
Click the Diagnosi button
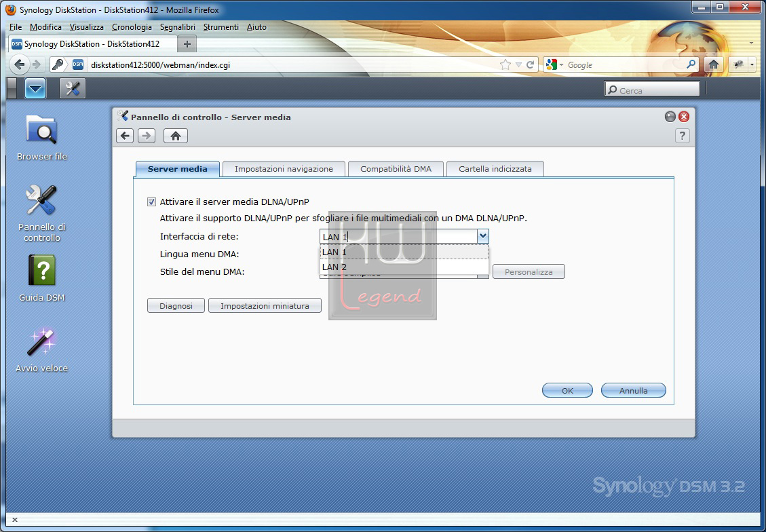(x=176, y=306)
